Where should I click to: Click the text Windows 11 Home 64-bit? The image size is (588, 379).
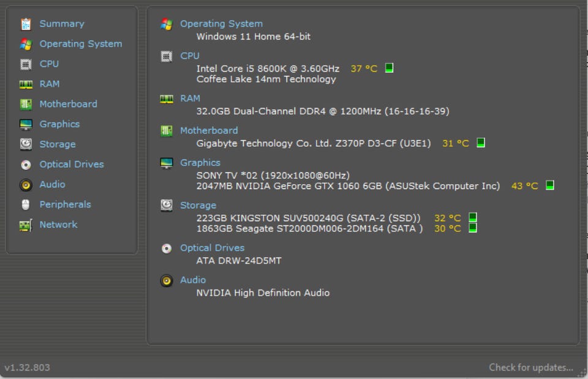[x=254, y=36]
